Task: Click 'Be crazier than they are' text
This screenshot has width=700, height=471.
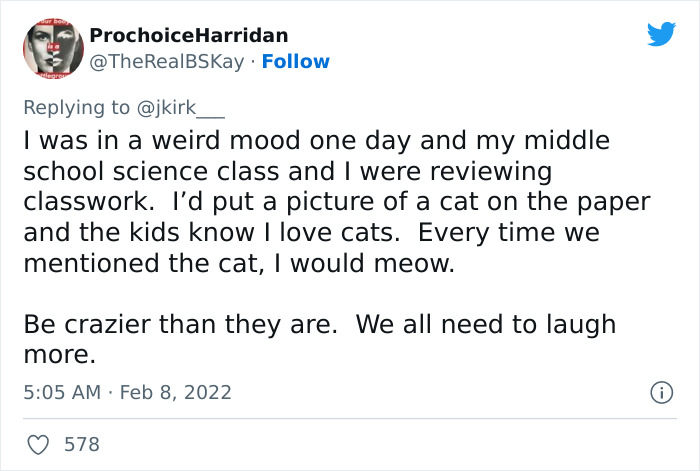Action: pos(180,324)
